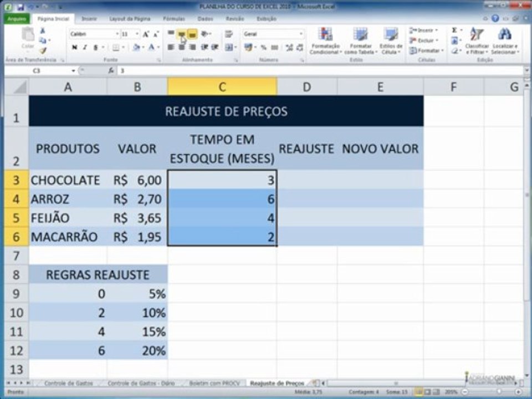Increase decimal places
532x399 pixels.
pyautogui.click(x=289, y=48)
